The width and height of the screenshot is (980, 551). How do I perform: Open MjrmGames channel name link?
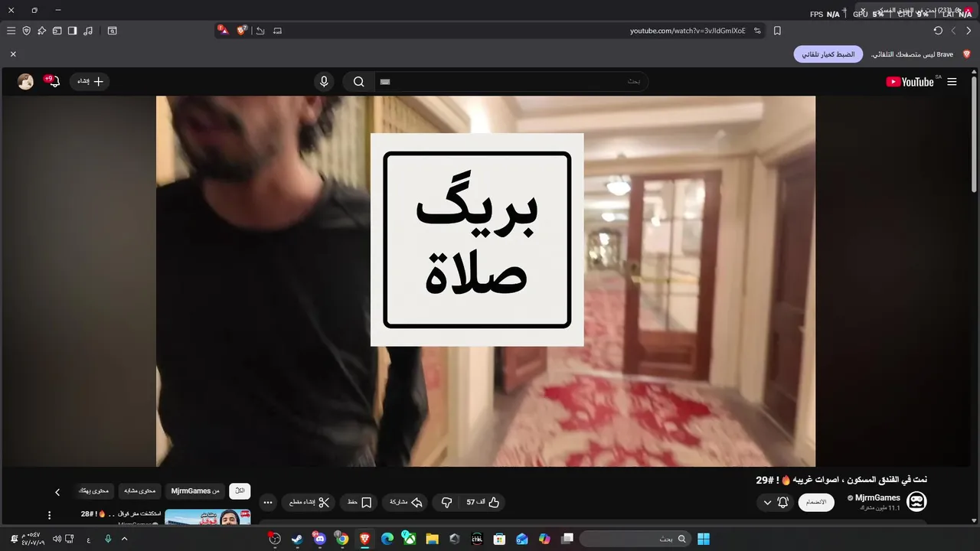(x=877, y=497)
